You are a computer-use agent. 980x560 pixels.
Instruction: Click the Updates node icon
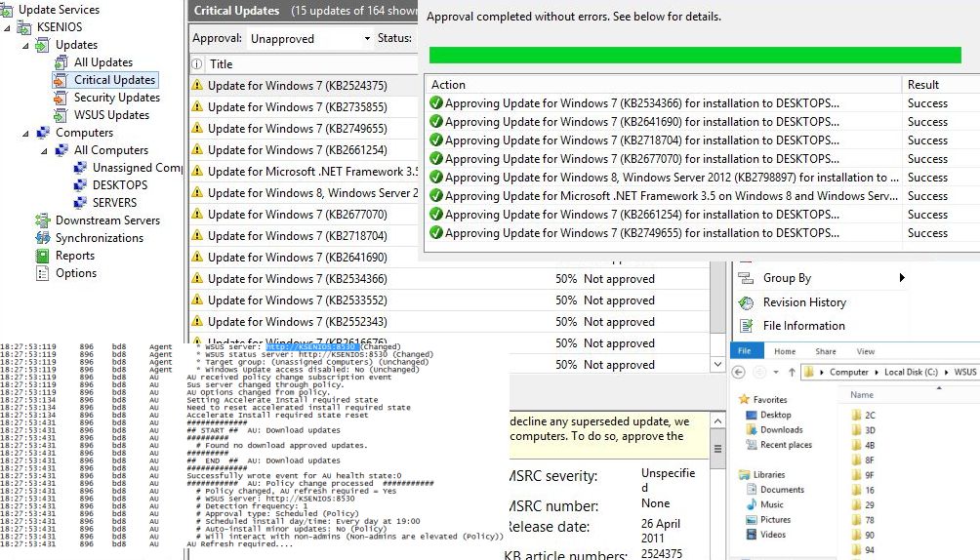43,45
